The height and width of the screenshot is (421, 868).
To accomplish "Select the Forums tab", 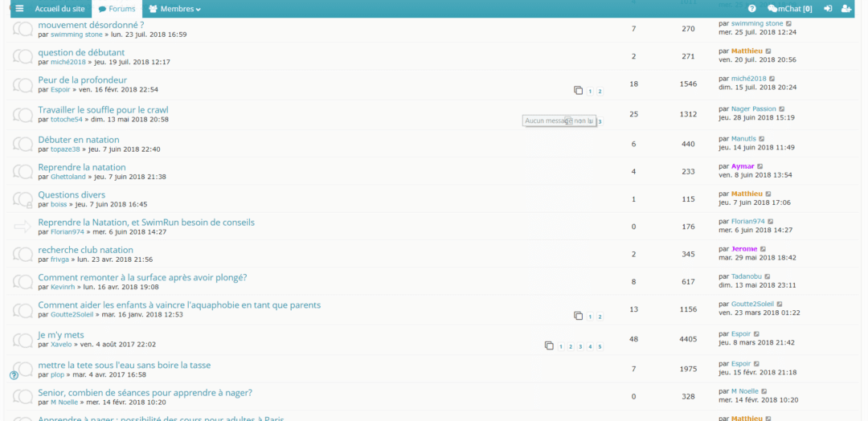I will tap(117, 9).
